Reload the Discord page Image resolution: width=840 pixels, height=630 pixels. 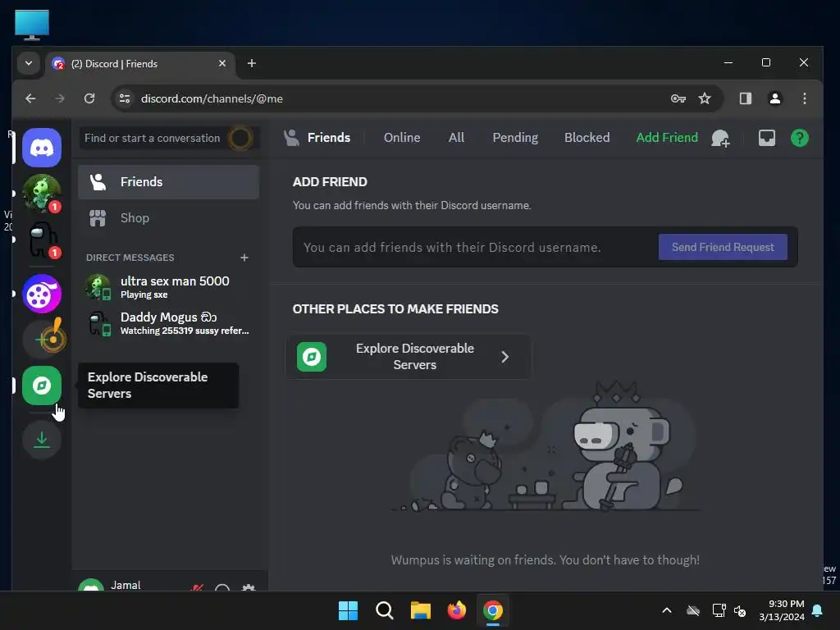click(89, 98)
